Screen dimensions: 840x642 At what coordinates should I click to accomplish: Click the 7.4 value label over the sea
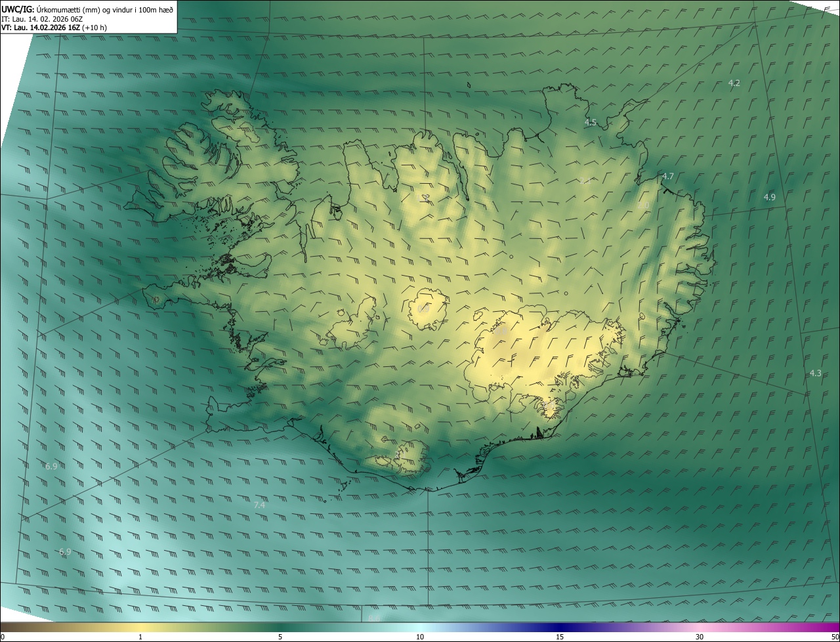coord(259,505)
